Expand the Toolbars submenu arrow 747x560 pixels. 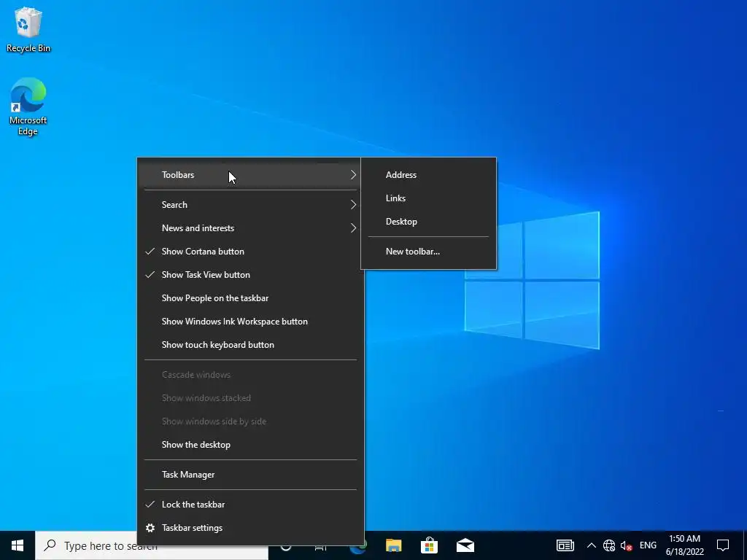[x=353, y=175]
